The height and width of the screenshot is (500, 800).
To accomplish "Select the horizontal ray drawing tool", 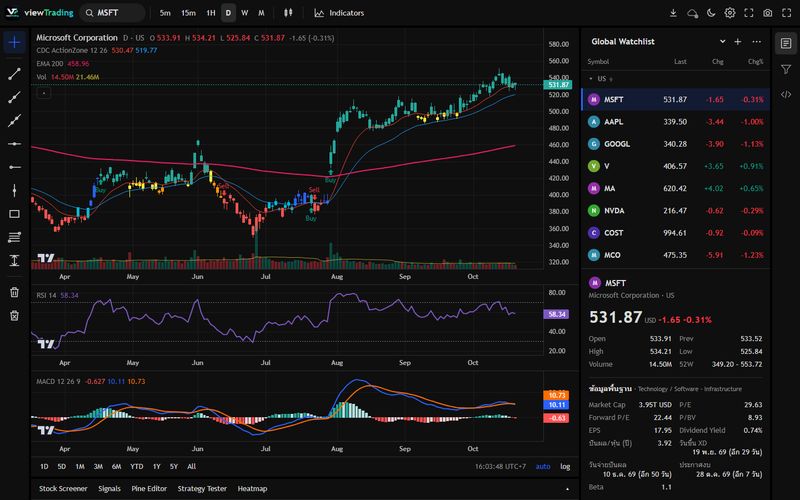I will 14,167.
